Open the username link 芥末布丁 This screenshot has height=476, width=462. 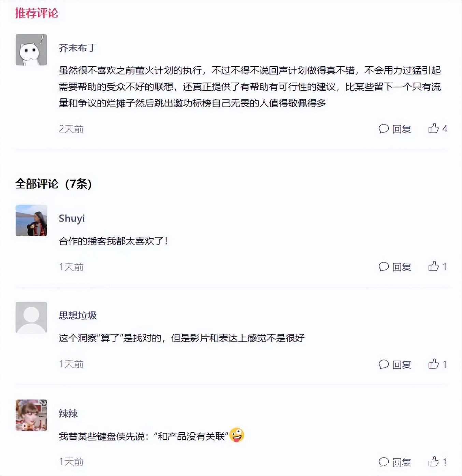[x=78, y=48]
